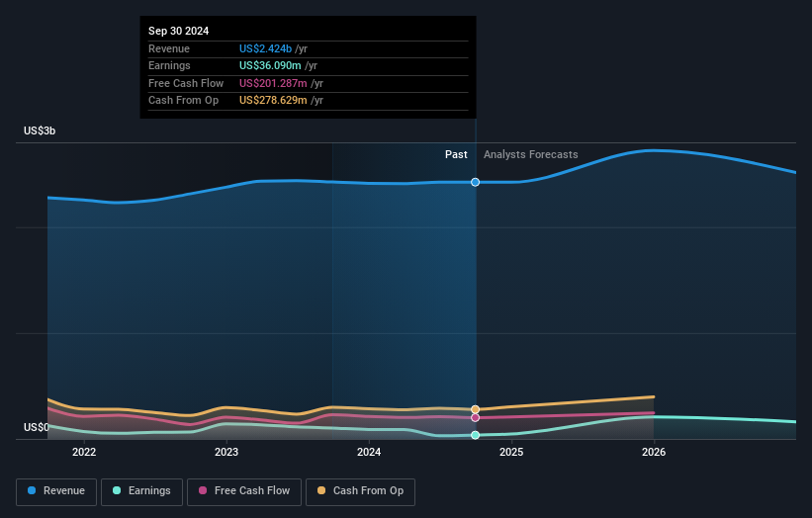Image resolution: width=812 pixels, height=518 pixels.
Task: Click the US$2.424b revenue value
Action: tap(265, 48)
